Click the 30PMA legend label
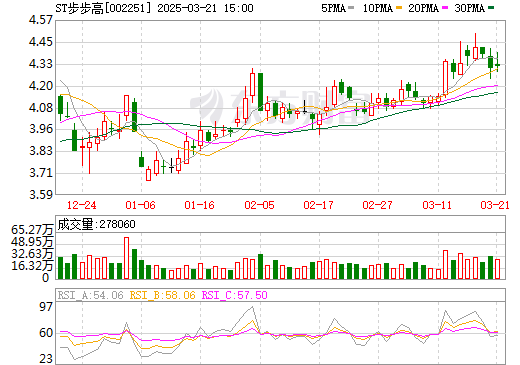The image size is (520, 365). pos(469,8)
